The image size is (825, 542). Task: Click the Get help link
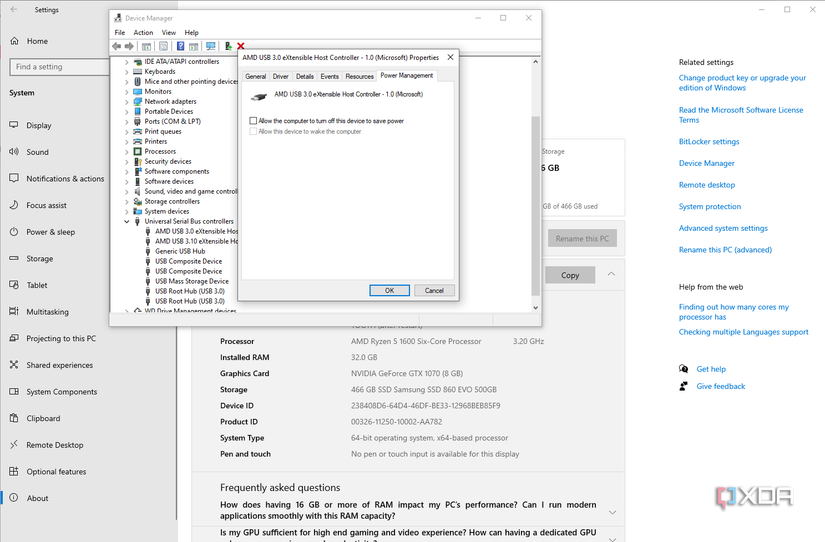pos(711,369)
